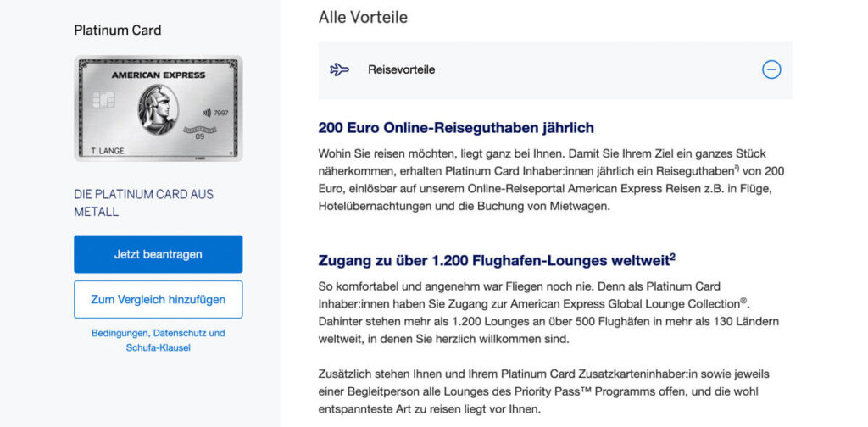This screenshot has height=427, width=868.
Task: Click the airplane icon beside Reisevorteile
Action: pos(339,69)
